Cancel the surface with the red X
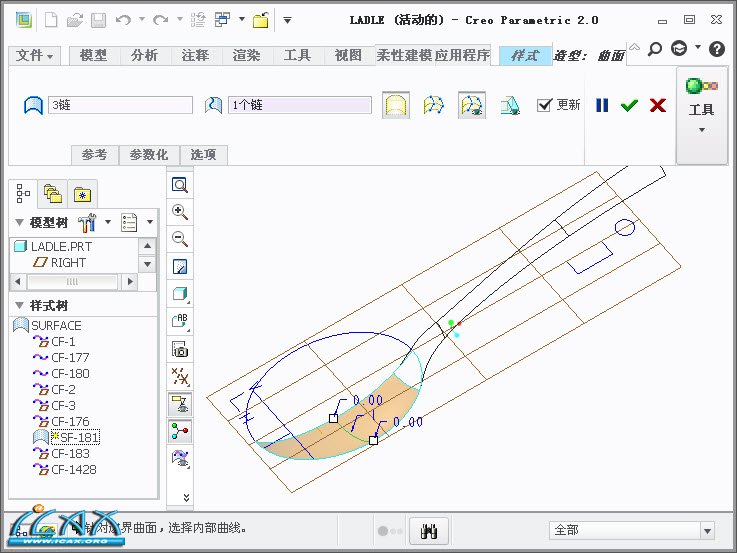The width and height of the screenshot is (737, 553). tap(657, 105)
